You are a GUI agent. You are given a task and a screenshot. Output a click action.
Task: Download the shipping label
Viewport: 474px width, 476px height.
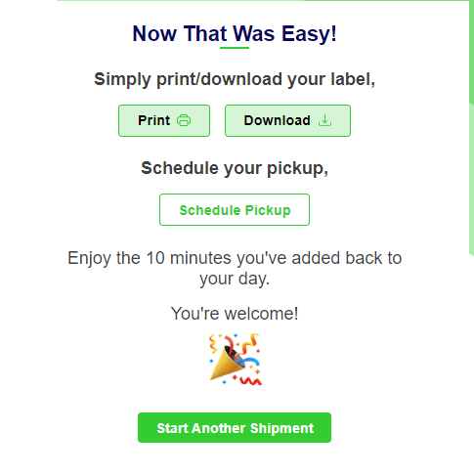[x=287, y=120]
